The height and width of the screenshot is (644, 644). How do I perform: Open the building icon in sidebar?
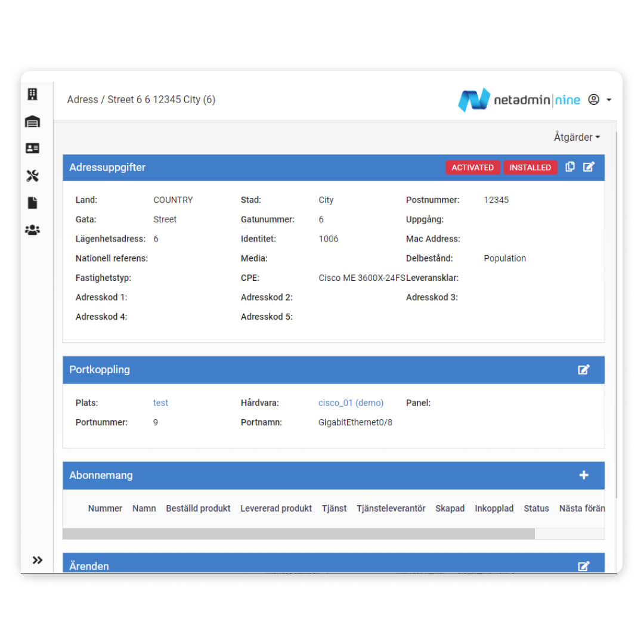(32, 94)
